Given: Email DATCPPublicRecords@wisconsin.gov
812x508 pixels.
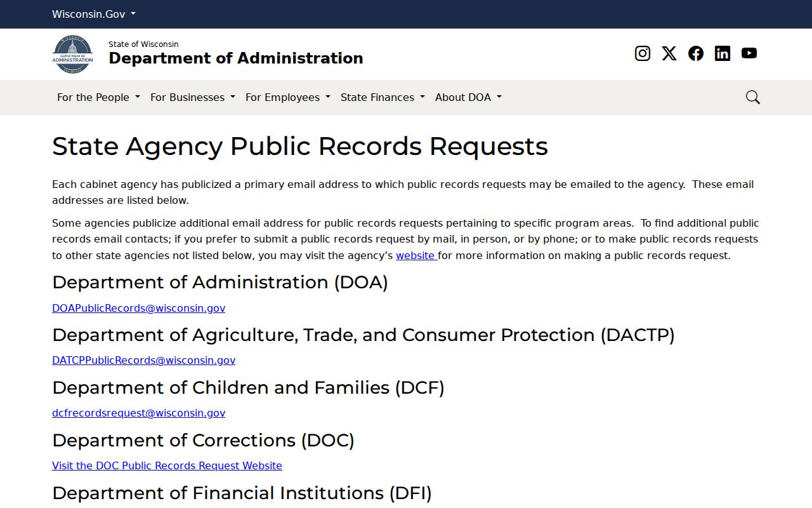Looking at the screenshot, I should pos(143,360).
